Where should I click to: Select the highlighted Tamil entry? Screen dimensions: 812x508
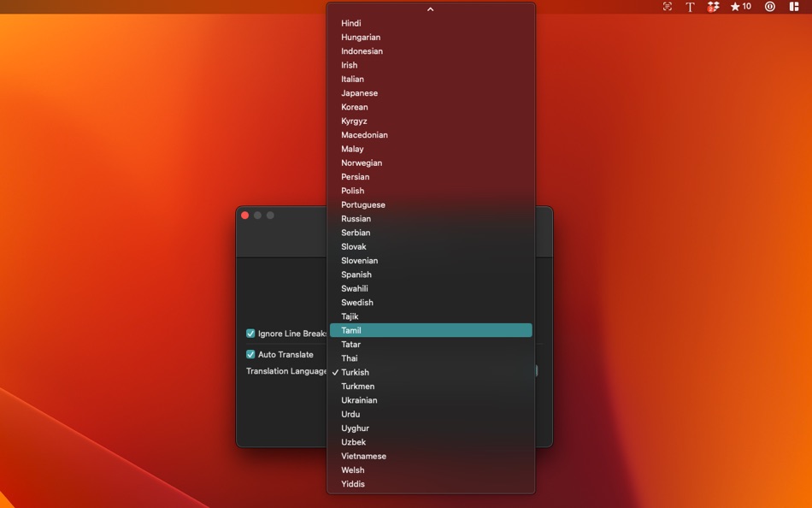(x=431, y=330)
